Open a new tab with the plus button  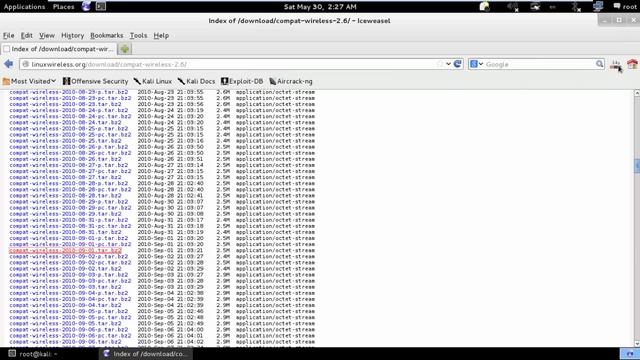pyautogui.click(x=124, y=49)
